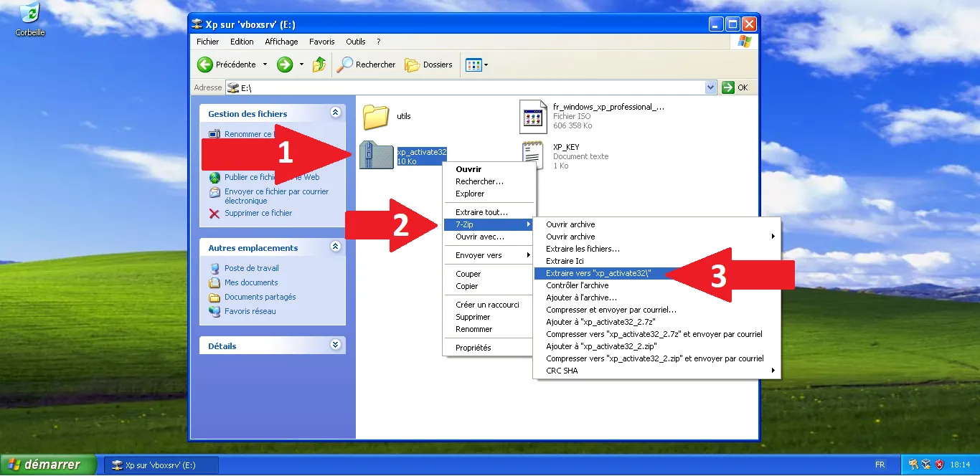
Task: Expand the address bar dropdown arrow
Action: click(711, 87)
